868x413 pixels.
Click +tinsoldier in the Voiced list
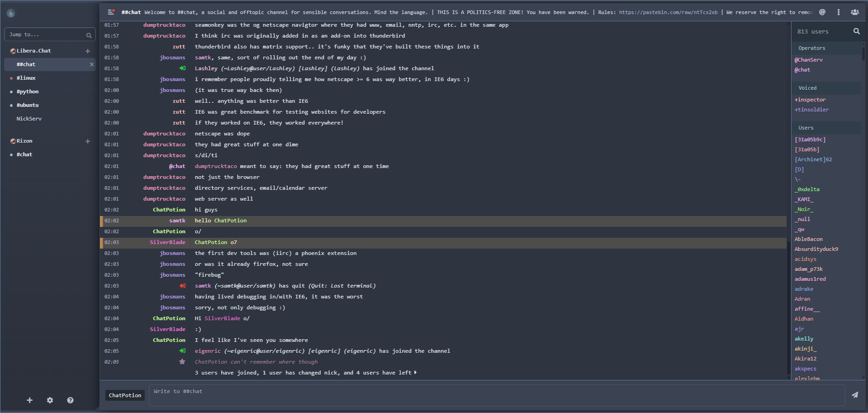(x=812, y=110)
